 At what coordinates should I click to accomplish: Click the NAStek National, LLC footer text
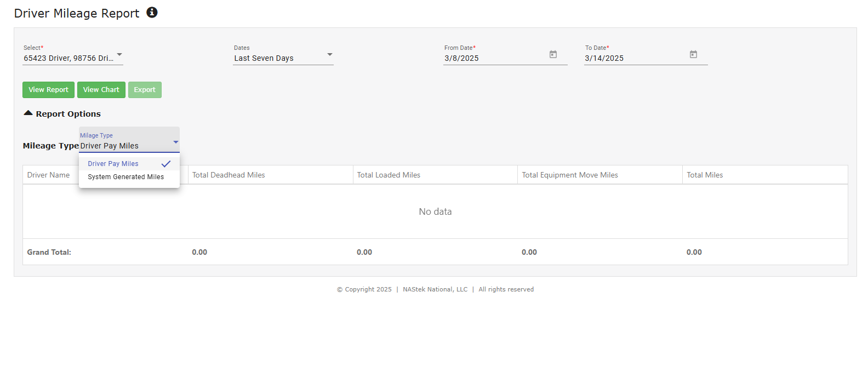coord(435,289)
